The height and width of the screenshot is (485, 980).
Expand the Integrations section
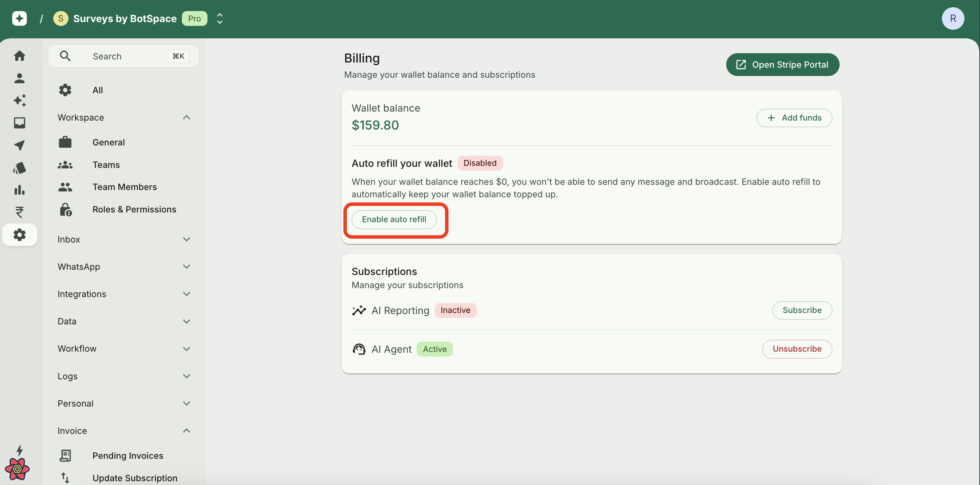(186, 294)
